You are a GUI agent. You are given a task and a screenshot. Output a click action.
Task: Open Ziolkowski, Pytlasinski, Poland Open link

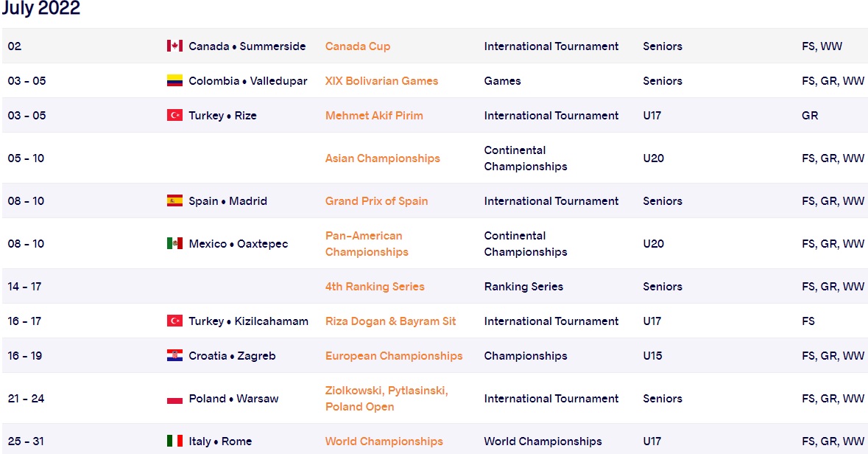tap(387, 399)
